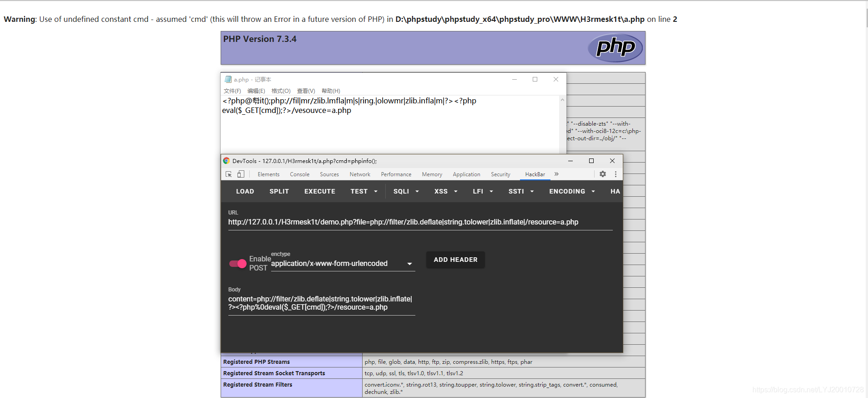Open Notepad 格式(O) menu
Screen dimensions: 868x398
click(x=281, y=91)
